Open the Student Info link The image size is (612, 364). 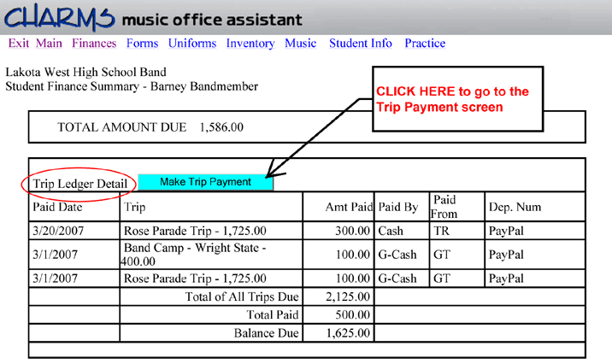click(x=360, y=43)
